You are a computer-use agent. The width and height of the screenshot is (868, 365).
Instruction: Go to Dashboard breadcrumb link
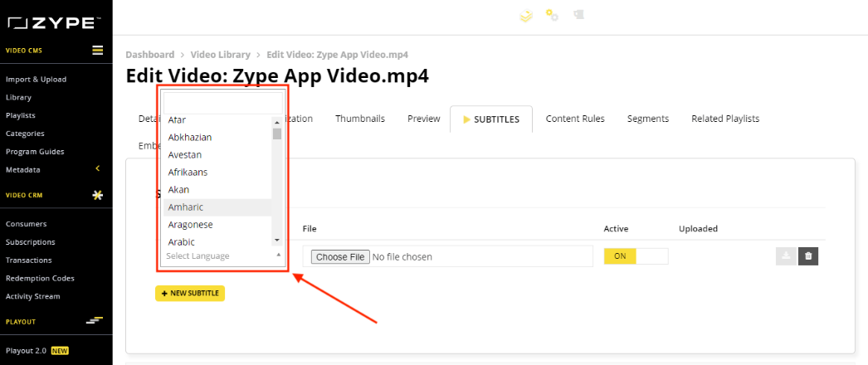pos(149,54)
